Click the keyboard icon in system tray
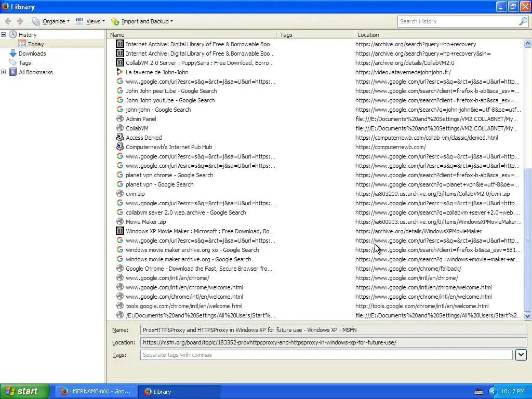Viewport: 532px width, 399px height. (478, 392)
